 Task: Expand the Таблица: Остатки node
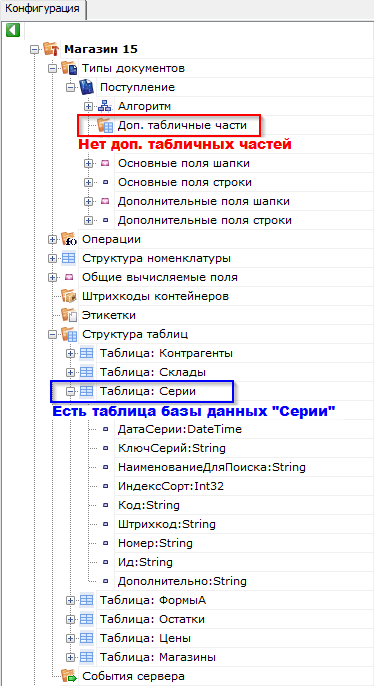[x=71, y=620]
